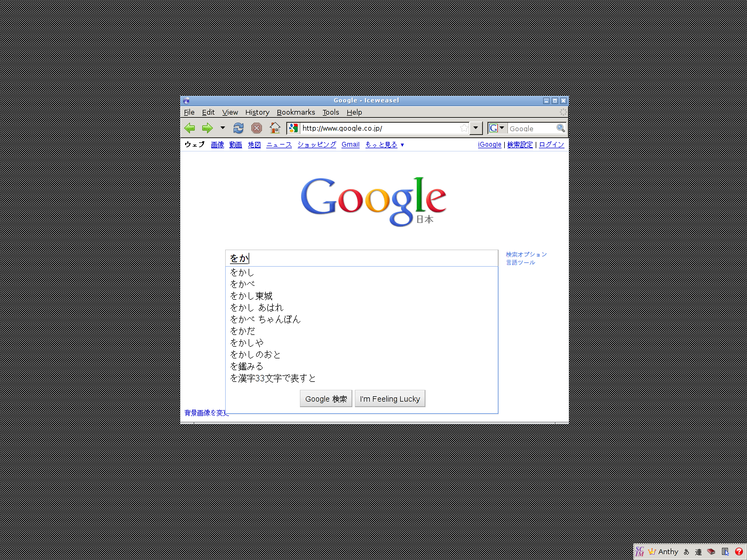The image size is (747, 560).
Task: Open the SCIM setup document icon
Action: tap(725, 551)
